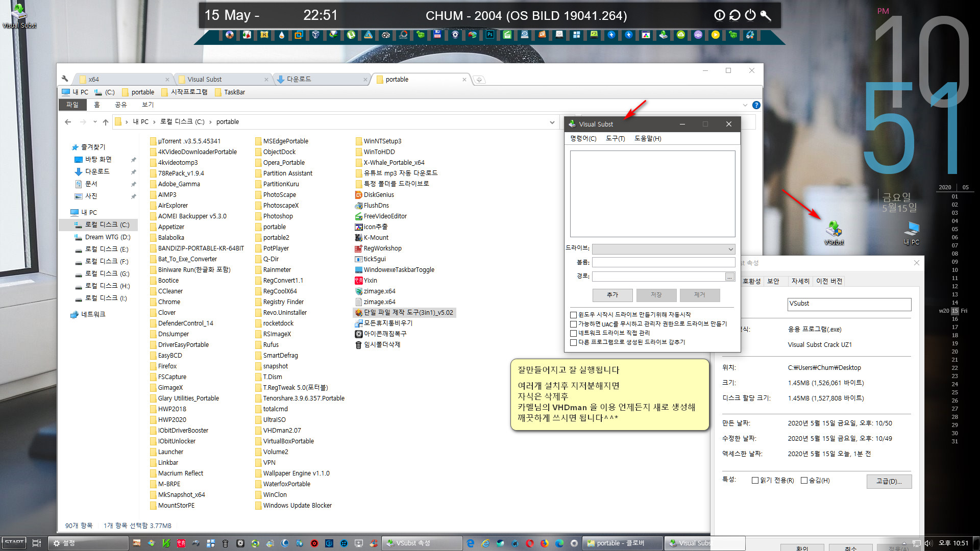Viewport: 980px width, 551px height.
Task: Click the wrench icon left of explorer tabs
Action: pyautogui.click(x=65, y=79)
